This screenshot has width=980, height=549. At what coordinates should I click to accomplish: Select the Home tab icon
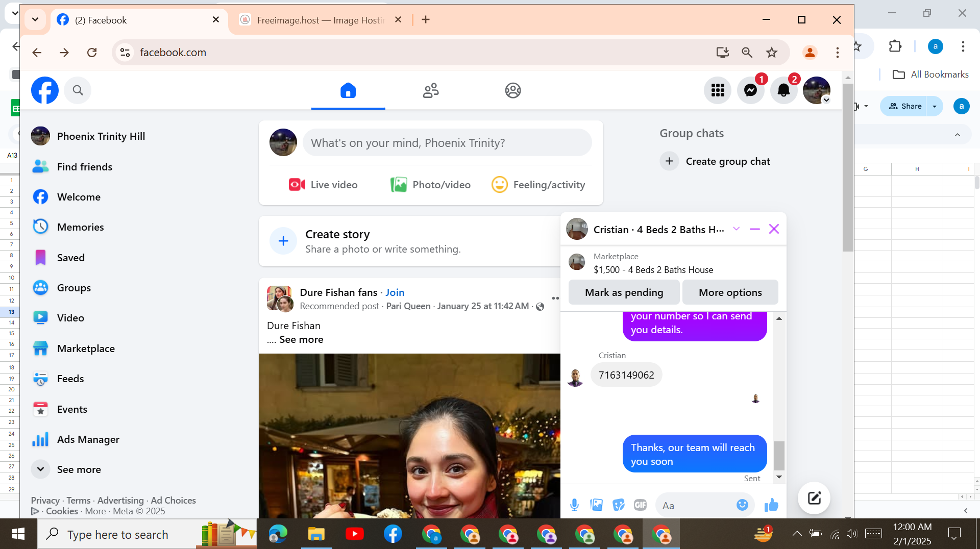tap(348, 90)
